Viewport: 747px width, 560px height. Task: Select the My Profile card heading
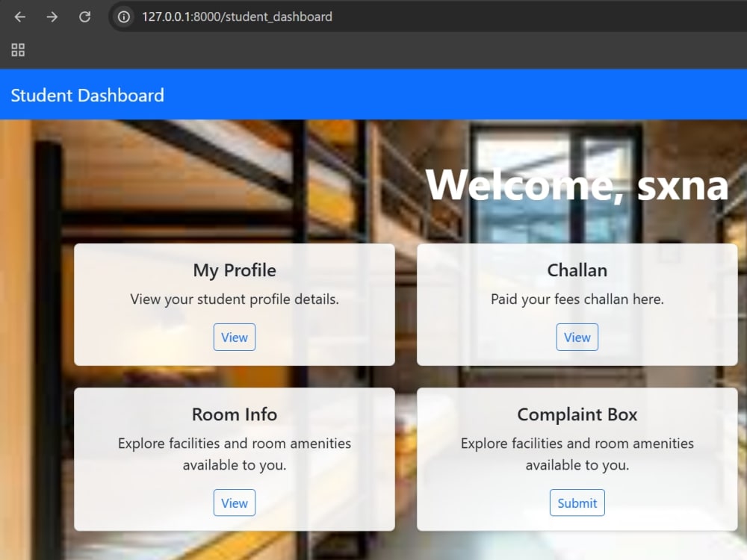[235, 270]
